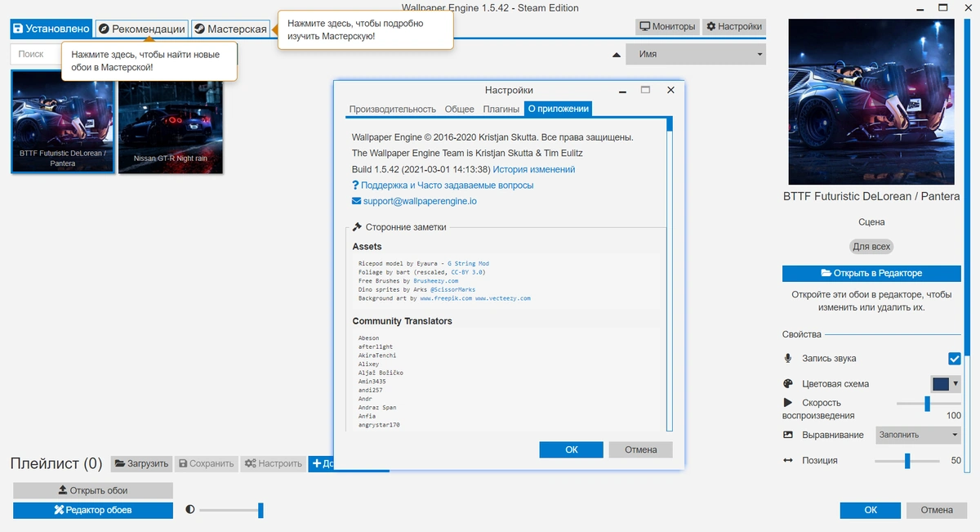This screenshot has height=532, width=980.
Task: Adjust Скорость воспроизведения slider
Action: coord(929,403)
